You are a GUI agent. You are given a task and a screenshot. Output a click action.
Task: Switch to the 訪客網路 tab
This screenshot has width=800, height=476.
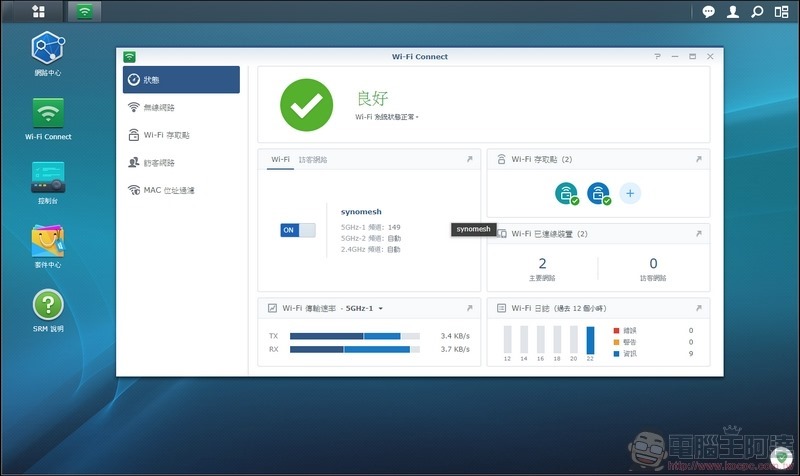point(313,160)
